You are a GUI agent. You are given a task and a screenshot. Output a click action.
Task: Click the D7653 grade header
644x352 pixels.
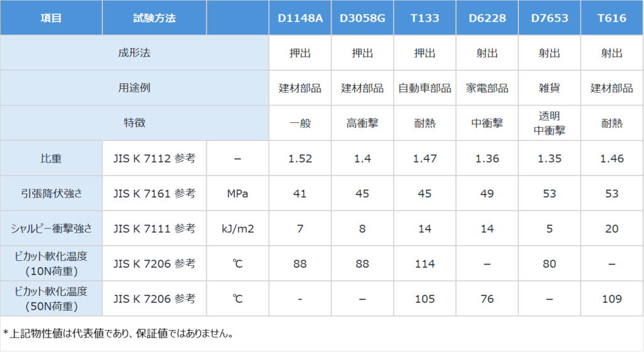click(x=549, y=18)
